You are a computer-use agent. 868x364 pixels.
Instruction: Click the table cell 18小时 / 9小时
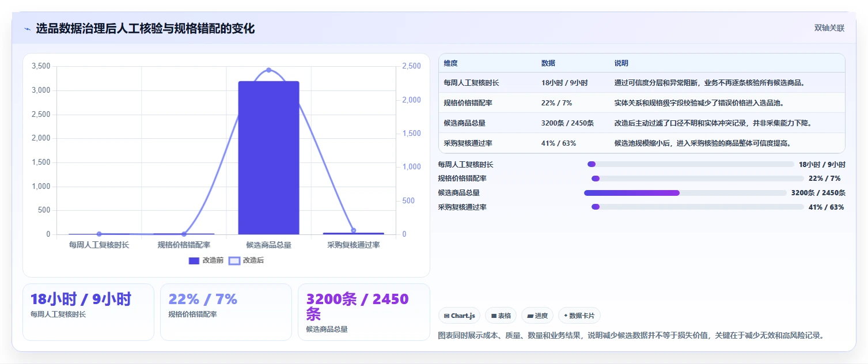[x=564, y=83]
